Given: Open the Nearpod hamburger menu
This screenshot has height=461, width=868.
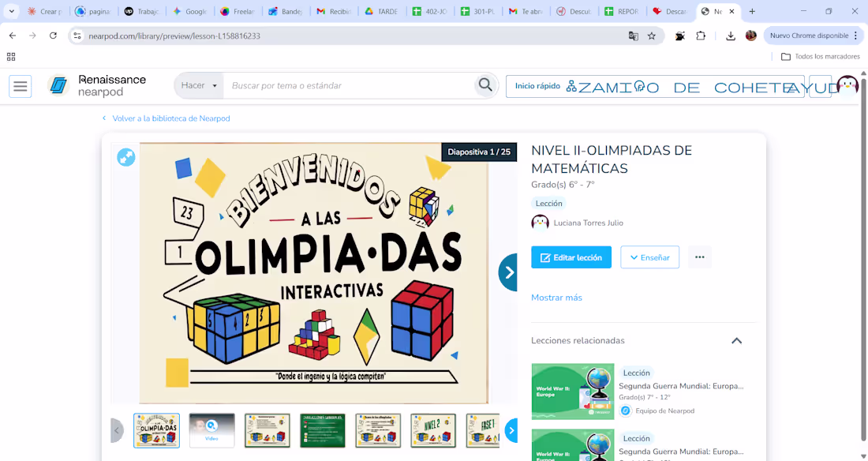Looking at the screenshot, I should [21, 86].
